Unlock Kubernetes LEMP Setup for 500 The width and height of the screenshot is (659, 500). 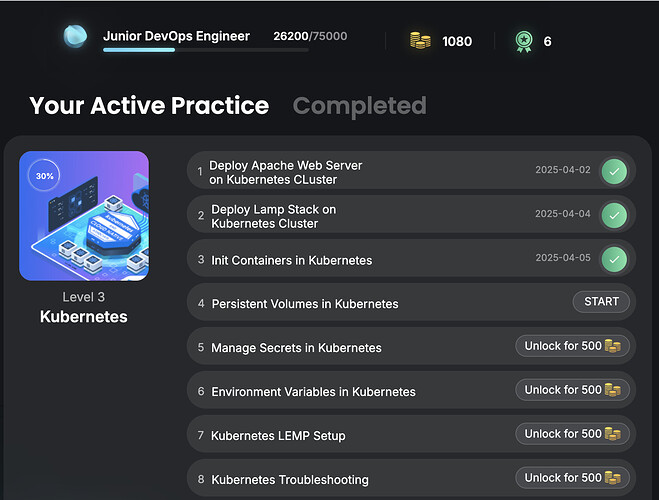click(x=573, y=434)
